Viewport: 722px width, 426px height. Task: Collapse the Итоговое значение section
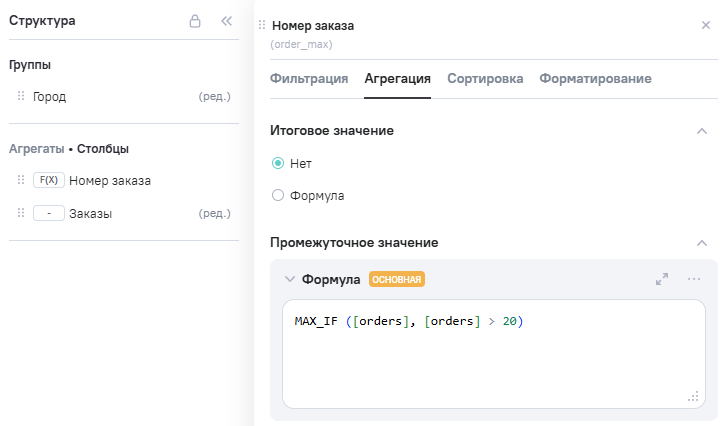tap(702, 131)
